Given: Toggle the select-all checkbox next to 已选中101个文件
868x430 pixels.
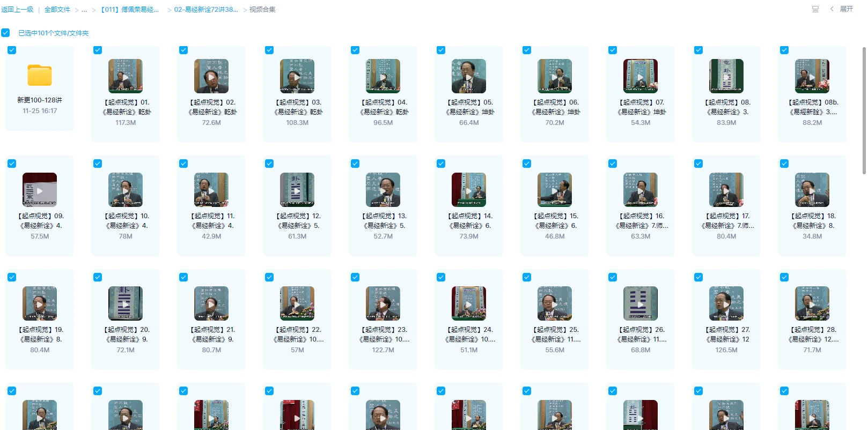Looking at the screenshot, I should [5, 33].
